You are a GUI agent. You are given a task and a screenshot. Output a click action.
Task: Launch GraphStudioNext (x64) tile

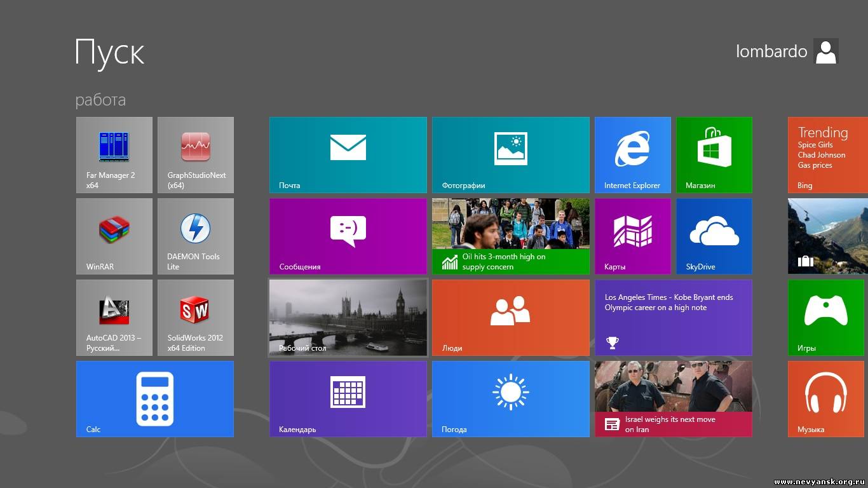[x=196, y=155]
